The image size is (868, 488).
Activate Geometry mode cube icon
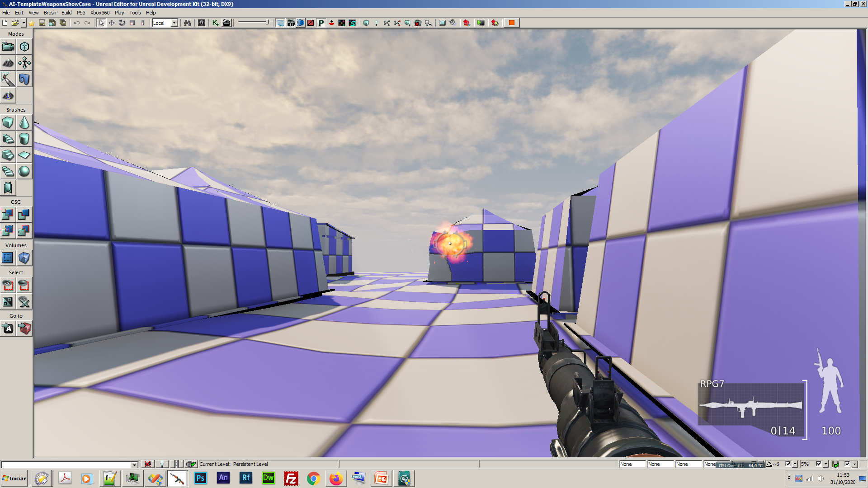24,47
